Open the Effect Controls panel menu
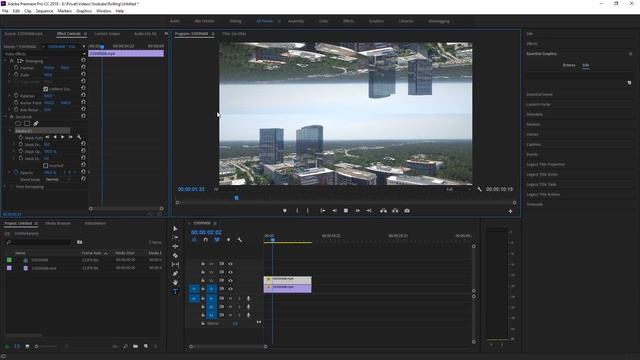This screenshot has width=640, height=360. click(x=85, y=33)
